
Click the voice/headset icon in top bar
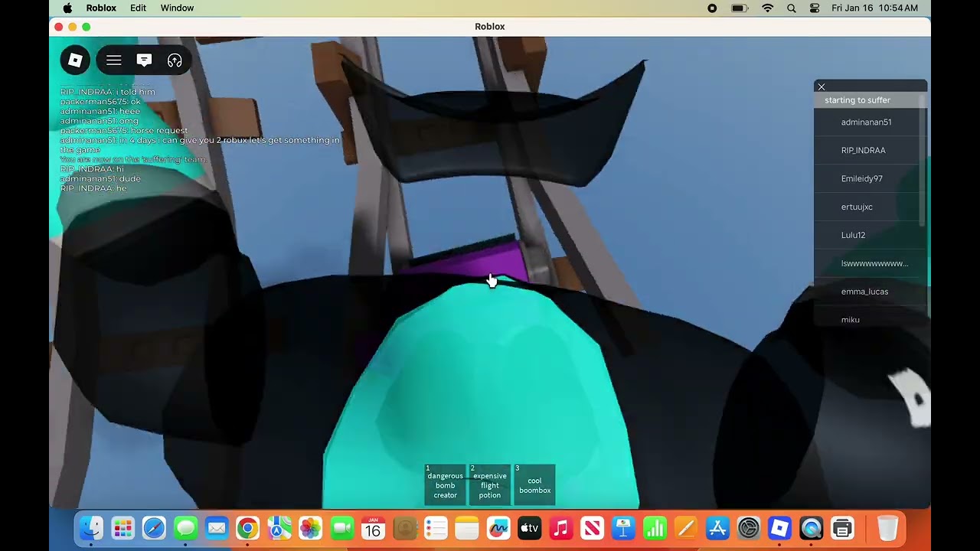coord(175,60)
